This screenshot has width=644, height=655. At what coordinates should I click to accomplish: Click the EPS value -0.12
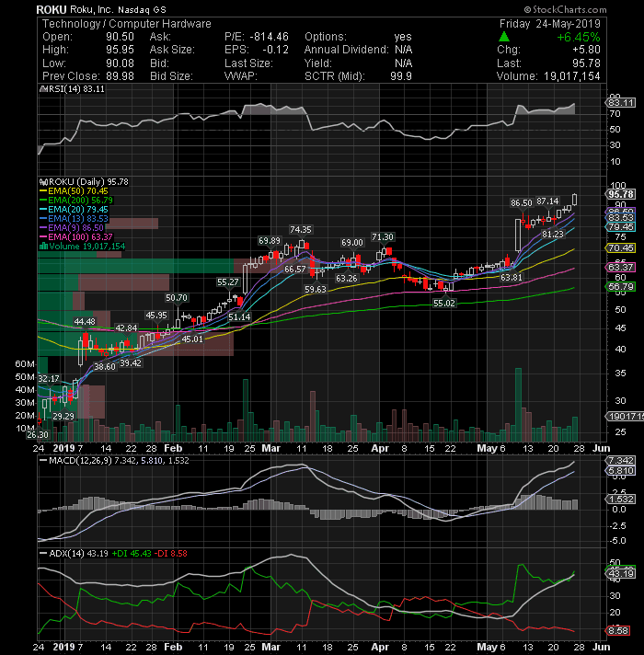(276, 50)
